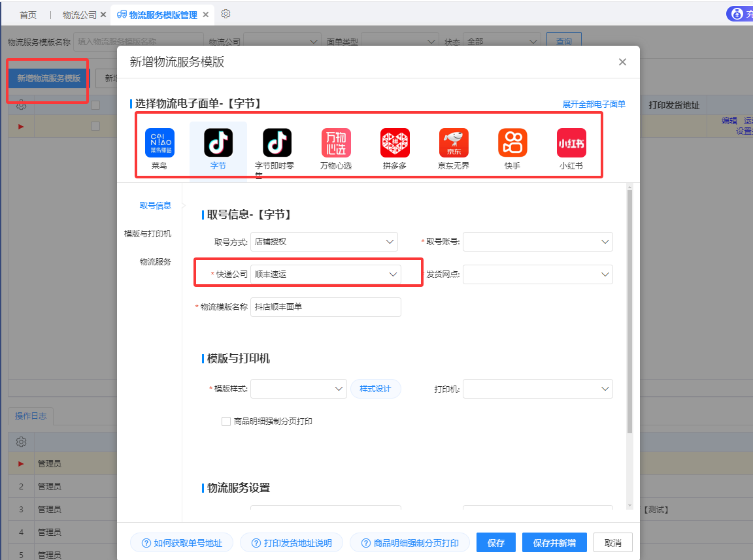The height and width of the screenshot is (560, 753).
Task: Close the 物流公司 tab with its X
Action: [x=103, y=15]
